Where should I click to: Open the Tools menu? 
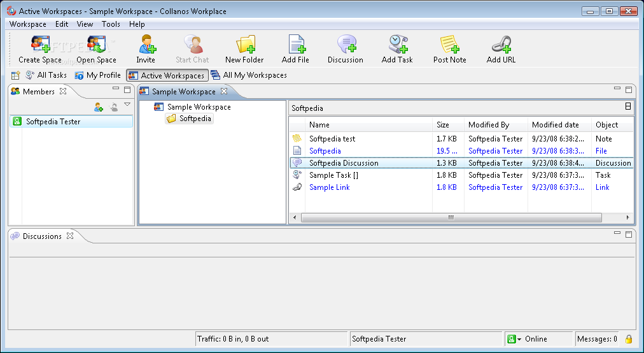click(x=111, y=24)
